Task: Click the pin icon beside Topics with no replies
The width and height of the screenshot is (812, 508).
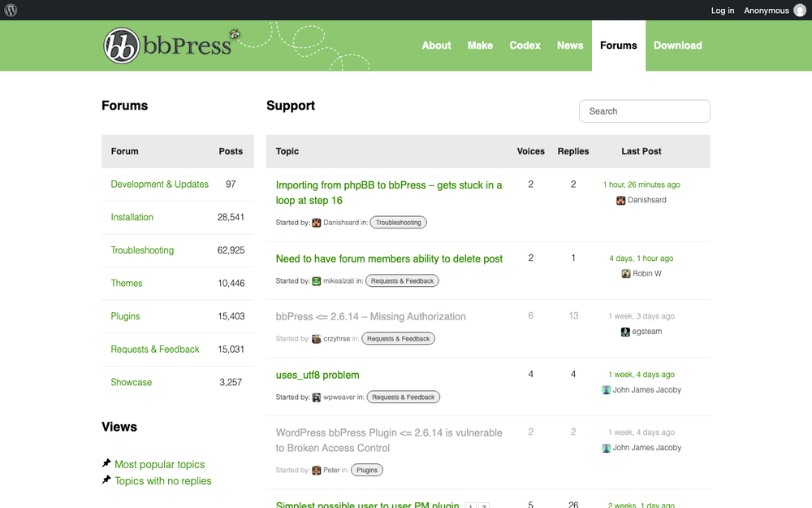Action: (106, 480)
